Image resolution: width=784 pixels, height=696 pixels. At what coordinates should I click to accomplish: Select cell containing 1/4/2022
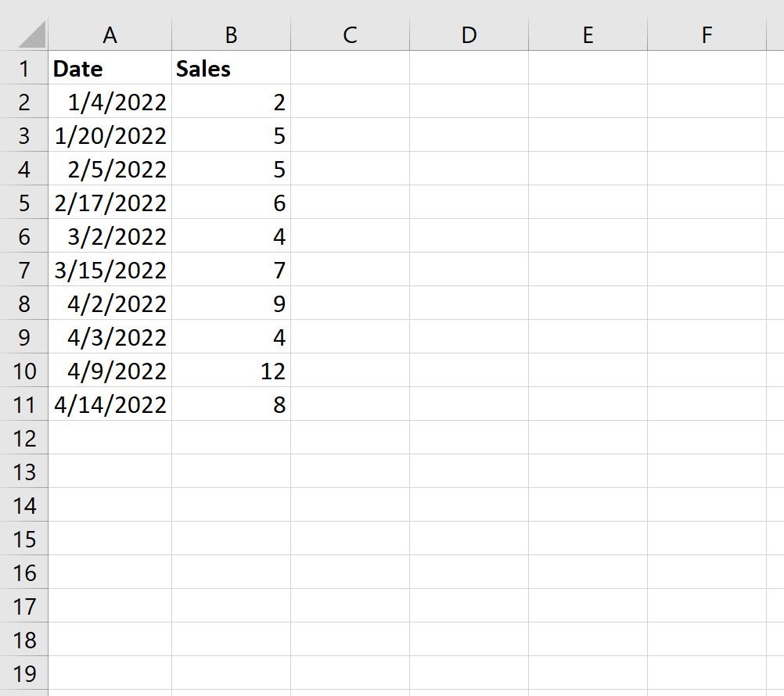pos(110,102)
